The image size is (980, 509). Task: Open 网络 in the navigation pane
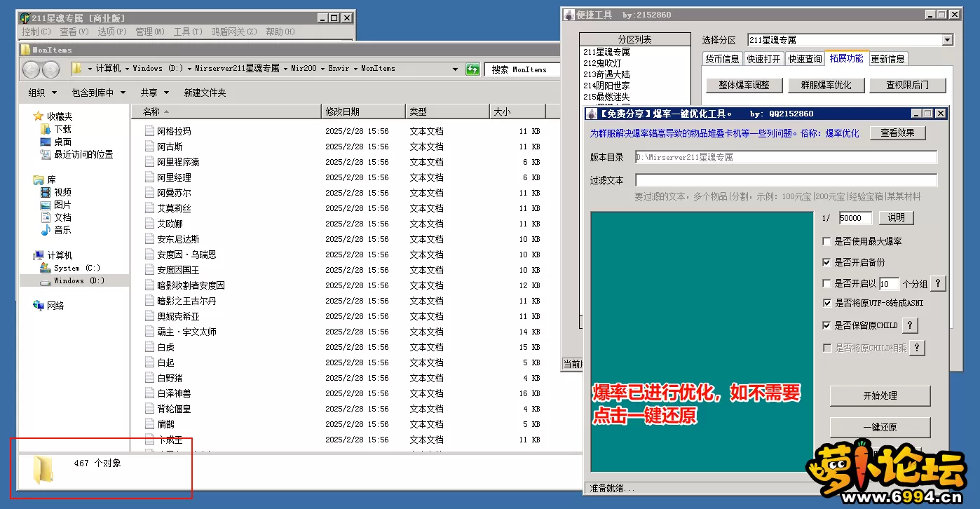click(49, 306)
